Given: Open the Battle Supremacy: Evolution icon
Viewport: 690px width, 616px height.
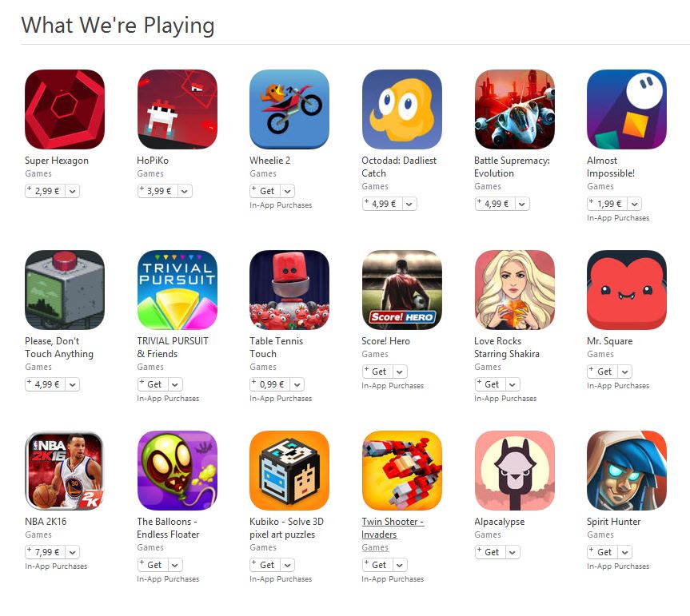Looking at the screenshot, I should 514,109.
